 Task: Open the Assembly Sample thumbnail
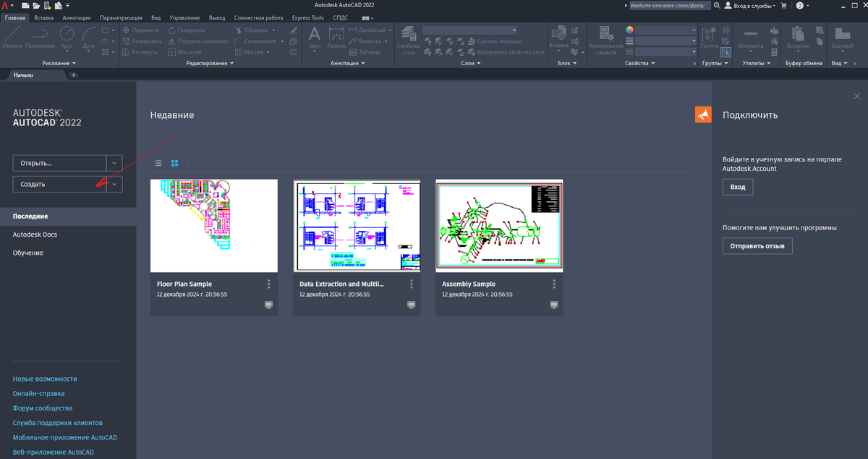click(x=499, y=226)
